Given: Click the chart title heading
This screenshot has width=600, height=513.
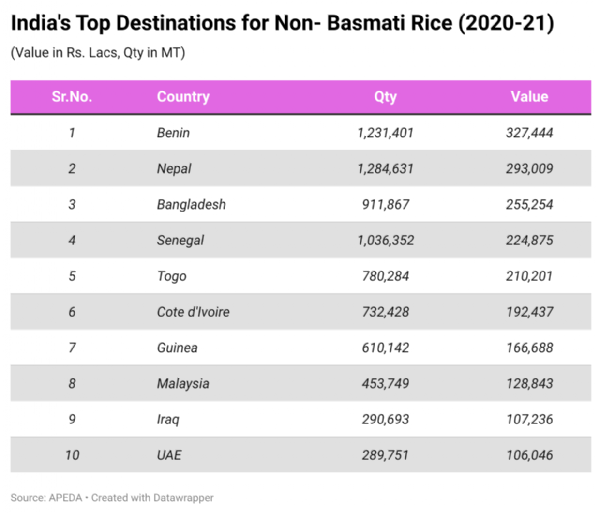Looking at the screenshot, I should 282,23.
